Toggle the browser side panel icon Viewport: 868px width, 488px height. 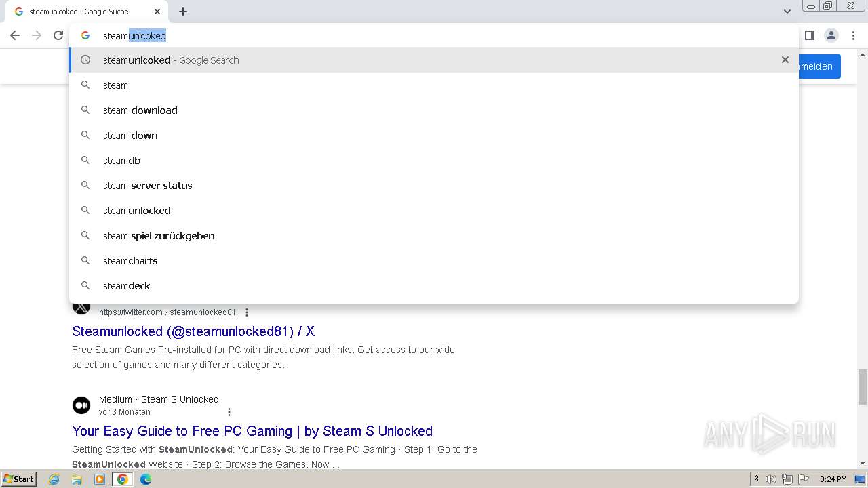pyautogui.click(x=809, y=35)
